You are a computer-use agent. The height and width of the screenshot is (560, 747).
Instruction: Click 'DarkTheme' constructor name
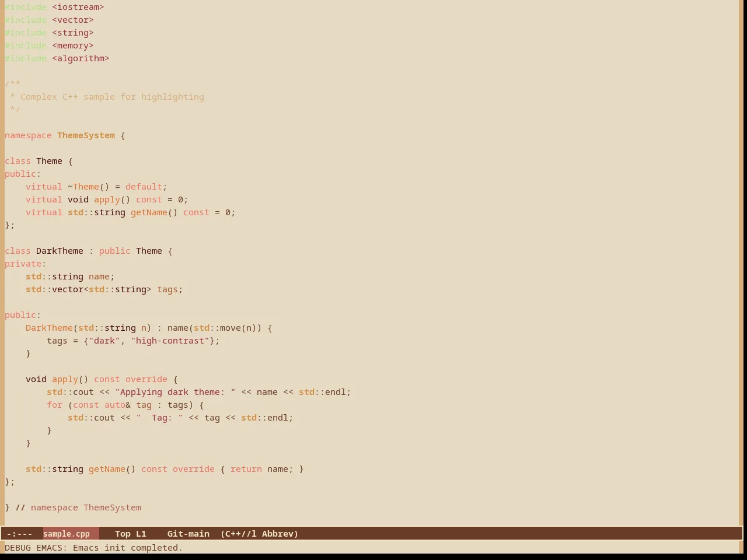click(49, 328)
